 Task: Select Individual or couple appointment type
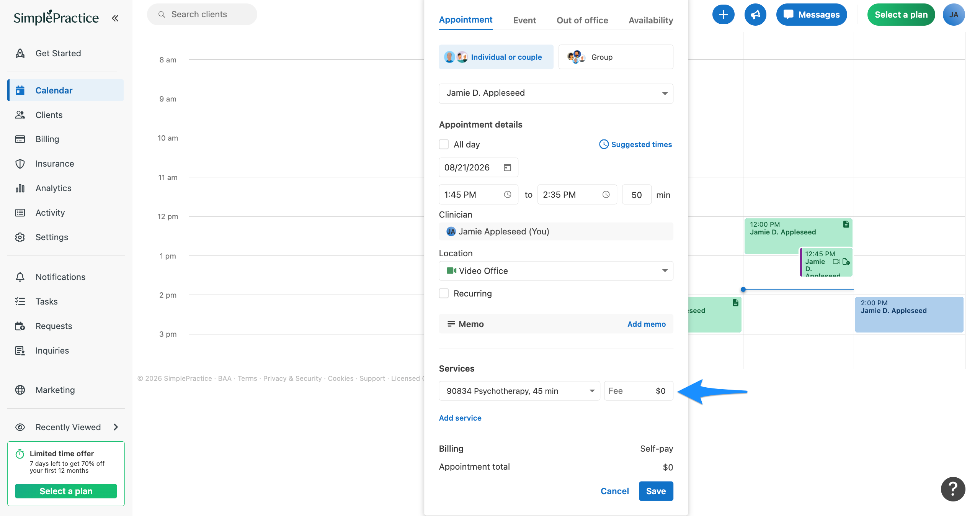(x=496, y=57)
